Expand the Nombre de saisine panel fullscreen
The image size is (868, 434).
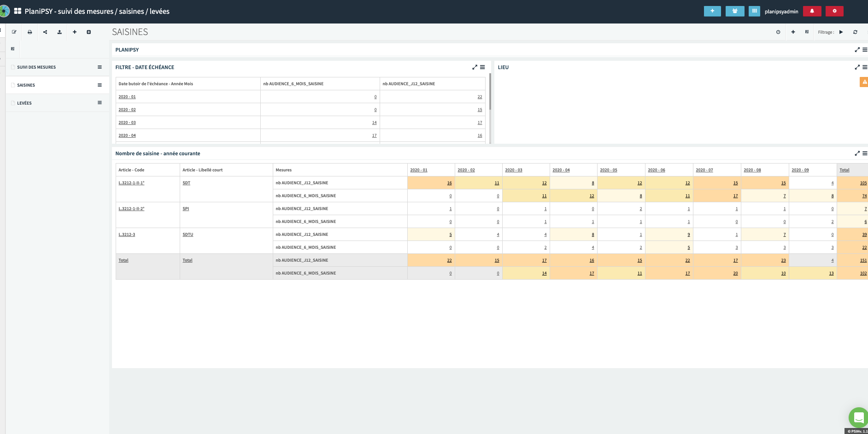tap(857, 153)
